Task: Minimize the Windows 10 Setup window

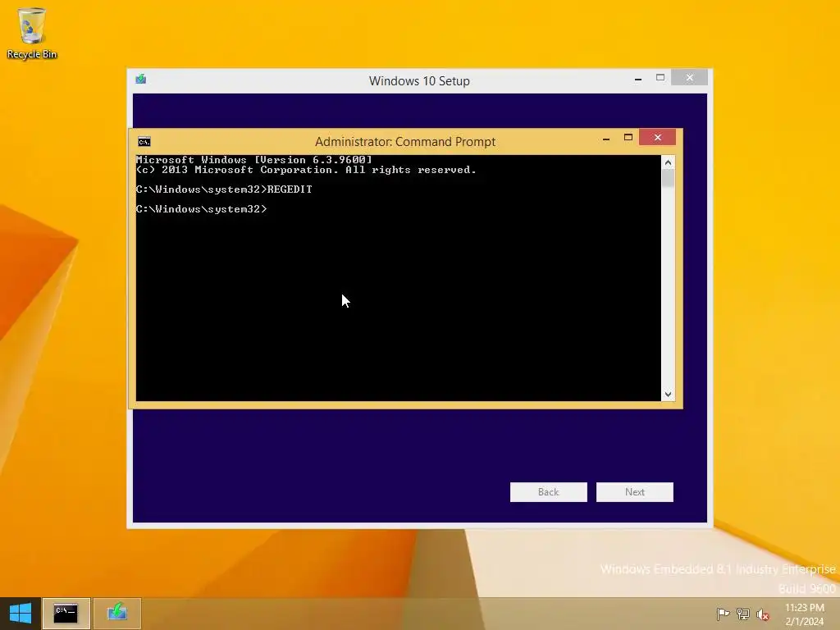Action: (x=637, y=79)
